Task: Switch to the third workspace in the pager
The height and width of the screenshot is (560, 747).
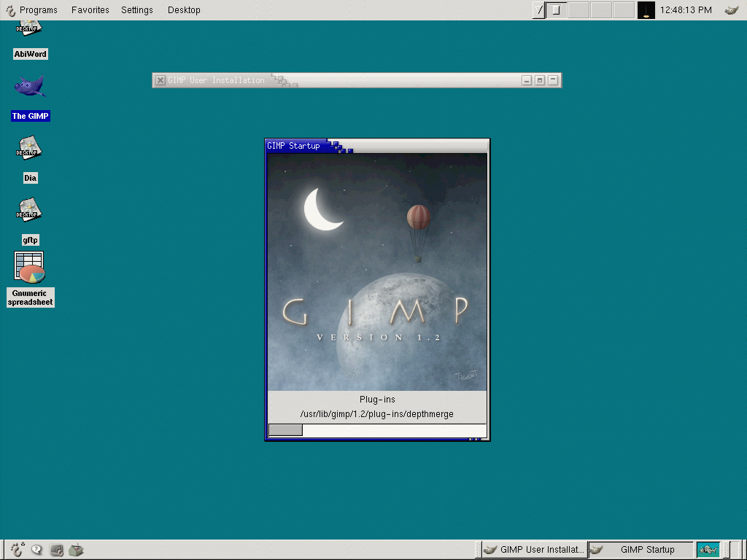Action: pos(601,10)
